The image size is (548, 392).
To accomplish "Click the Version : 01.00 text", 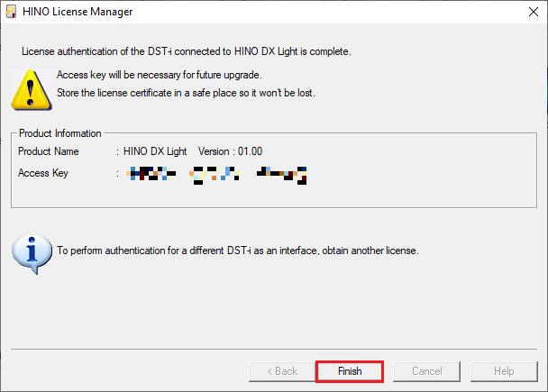I will (x=230, y=151).
